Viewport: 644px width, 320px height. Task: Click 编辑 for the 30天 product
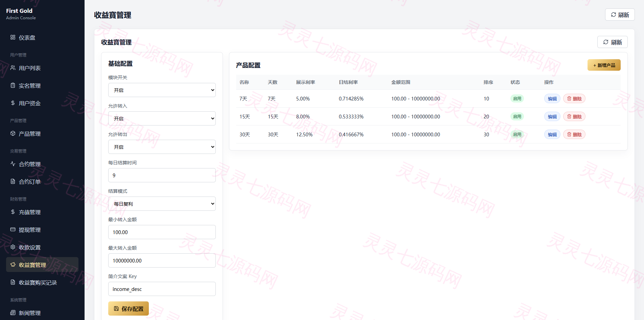[x=552, y=134]
